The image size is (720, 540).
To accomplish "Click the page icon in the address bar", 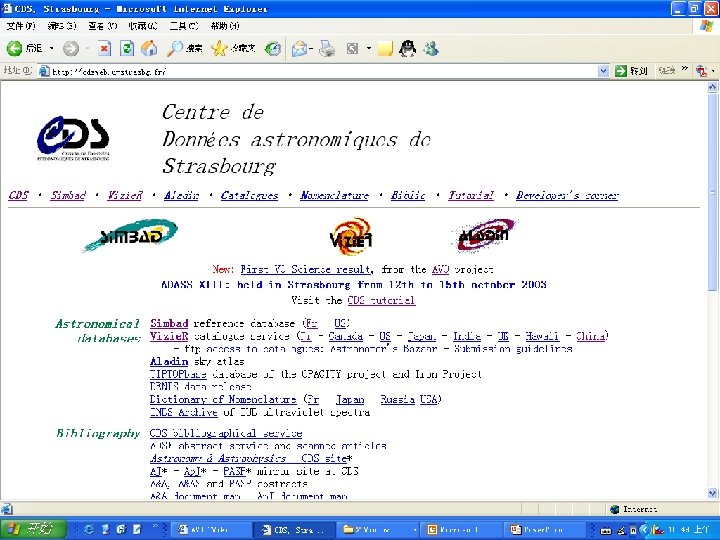I will pos(44,71).
